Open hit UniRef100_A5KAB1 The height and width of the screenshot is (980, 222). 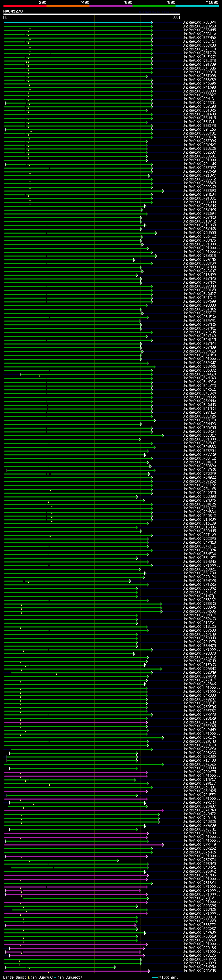pyautogui.click(x=199, y=787)
